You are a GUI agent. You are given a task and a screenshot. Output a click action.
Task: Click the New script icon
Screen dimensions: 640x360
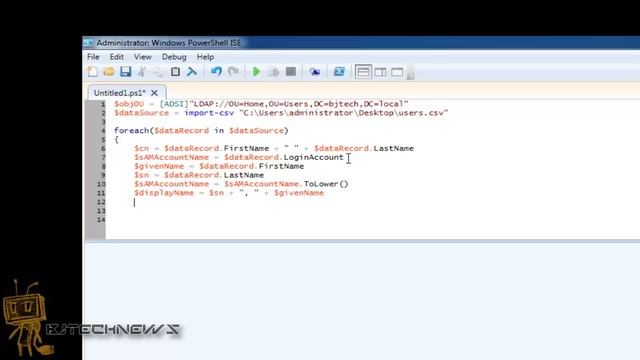[93, 72]
